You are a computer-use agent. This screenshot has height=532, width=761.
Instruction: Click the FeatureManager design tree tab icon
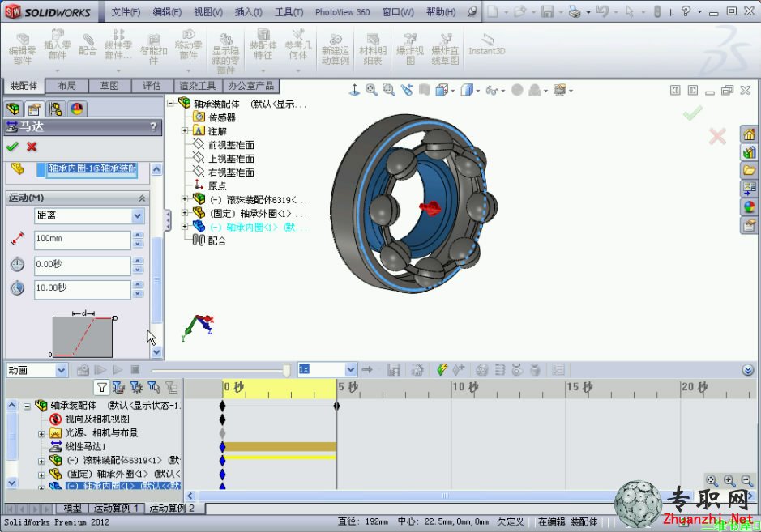(14, 109)
